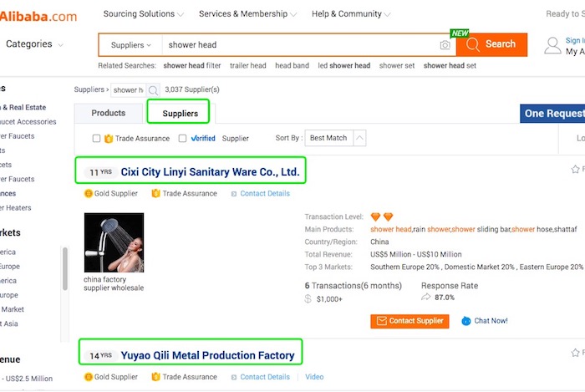Click the related search 'shower head set'
585x392 pixels.
(x=450, y=66)
